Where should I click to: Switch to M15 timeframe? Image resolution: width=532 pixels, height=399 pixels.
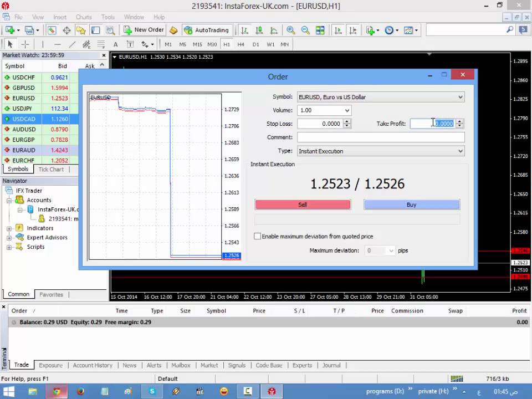197,44
